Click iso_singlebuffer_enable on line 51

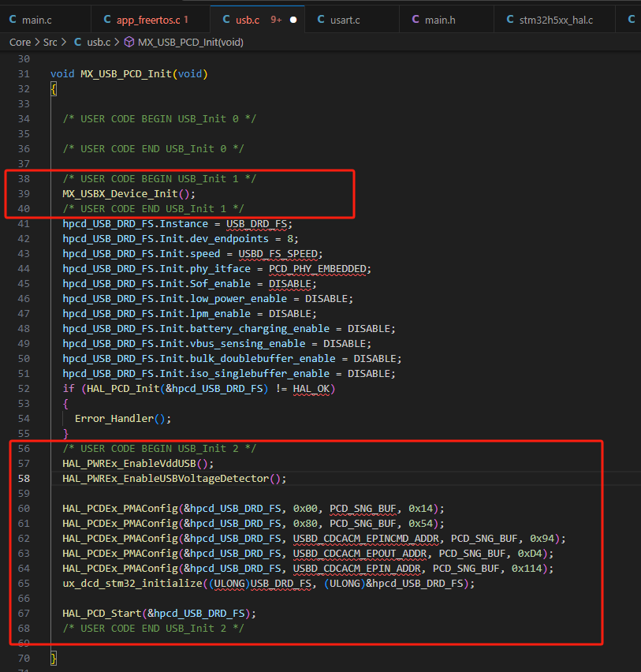tap(259, 374)
